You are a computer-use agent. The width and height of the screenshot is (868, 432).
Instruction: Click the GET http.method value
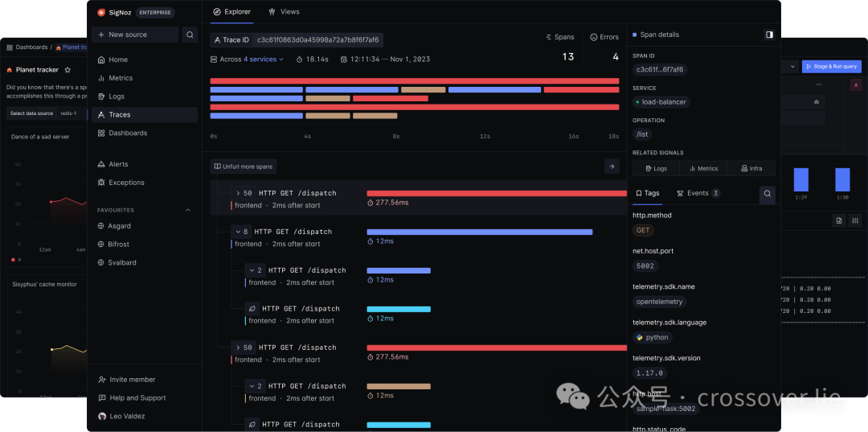tap(643, 230)
